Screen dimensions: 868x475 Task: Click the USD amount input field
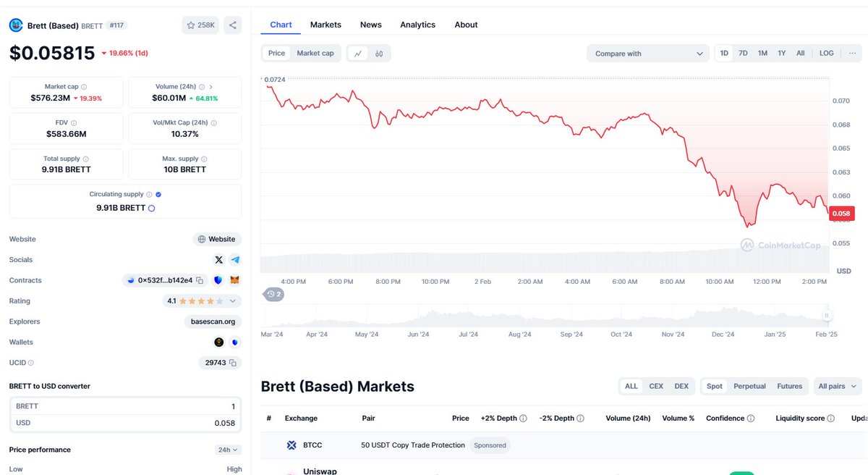[125, 423]
